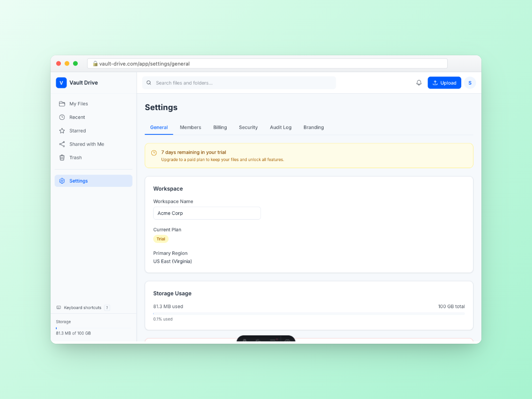The width and height of the screenshot is (532, 399).
Task: Click the Settings gear icon in sidebar
Action: (62, 181)
